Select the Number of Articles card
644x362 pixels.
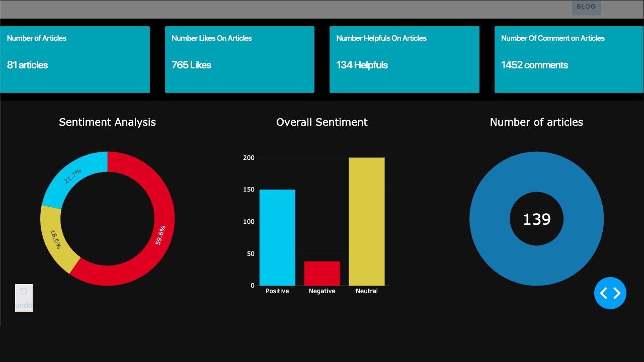point(74,59)
